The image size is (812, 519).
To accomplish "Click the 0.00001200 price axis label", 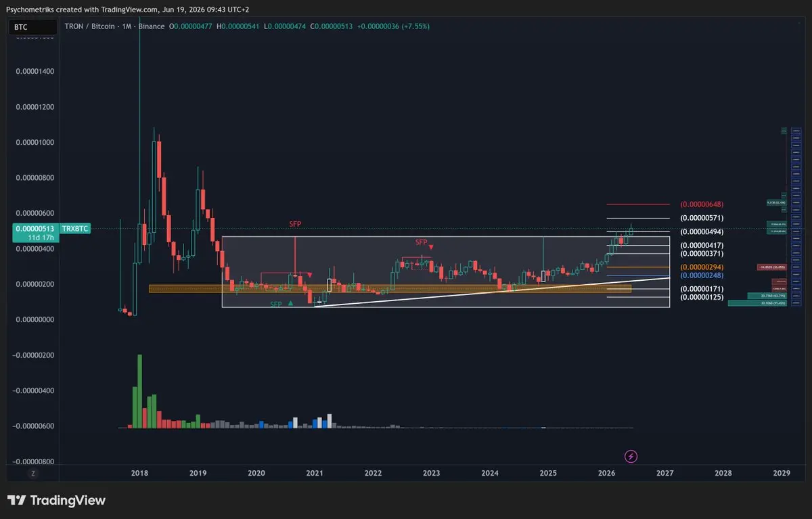I will [x=35, y=107].
